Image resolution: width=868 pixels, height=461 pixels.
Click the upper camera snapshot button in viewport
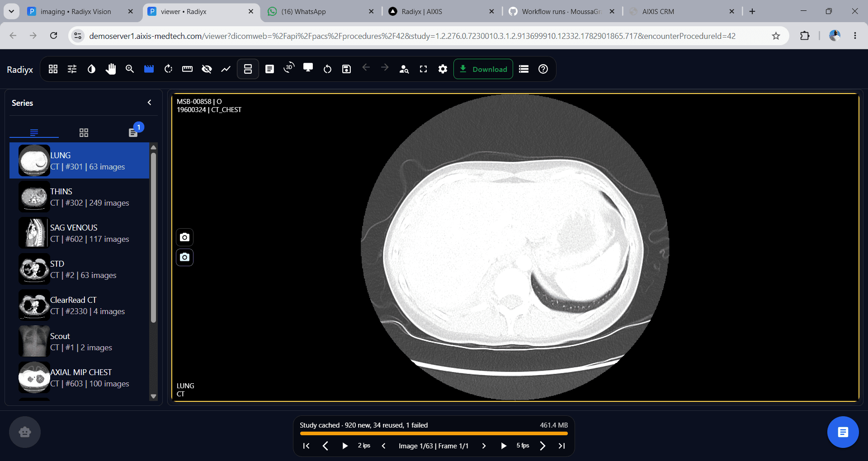(184, 237)
